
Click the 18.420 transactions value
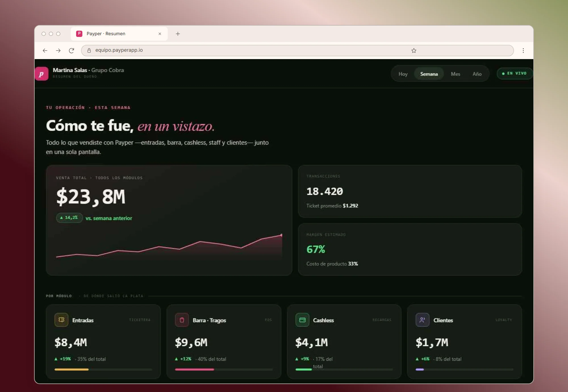tap(325, 191)
